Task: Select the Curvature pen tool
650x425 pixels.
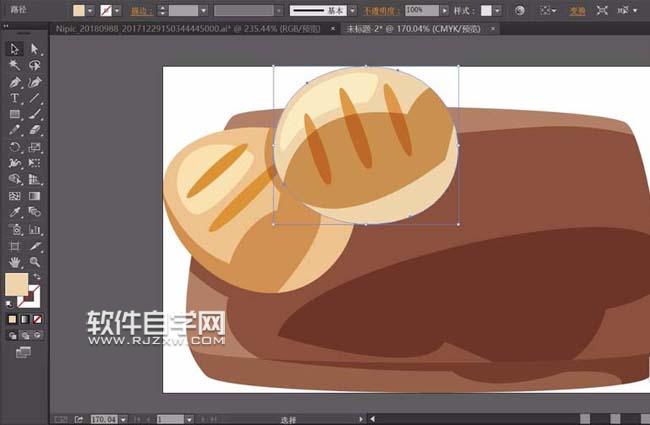Action: coord(34,82)
